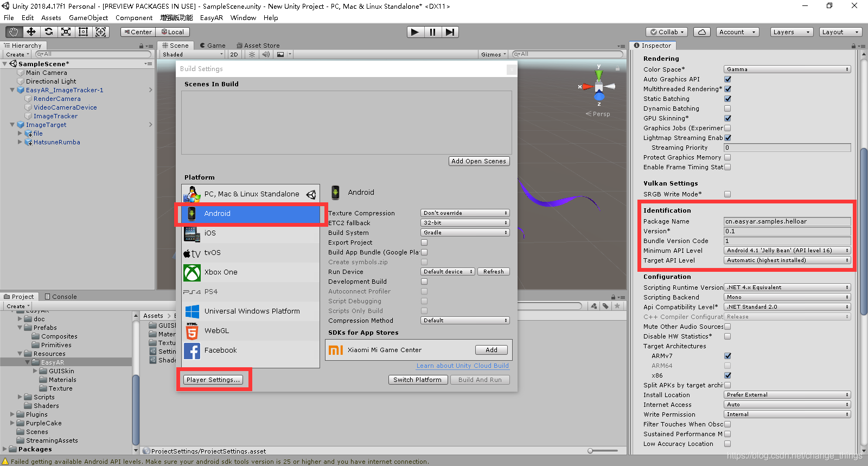Open the EasyAR menu

(212, 18)
